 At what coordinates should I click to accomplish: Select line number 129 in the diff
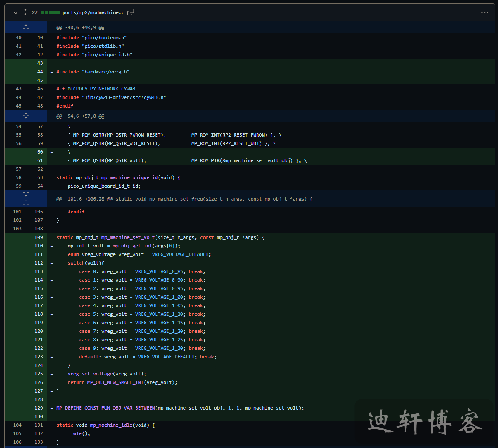pos(39,408)
